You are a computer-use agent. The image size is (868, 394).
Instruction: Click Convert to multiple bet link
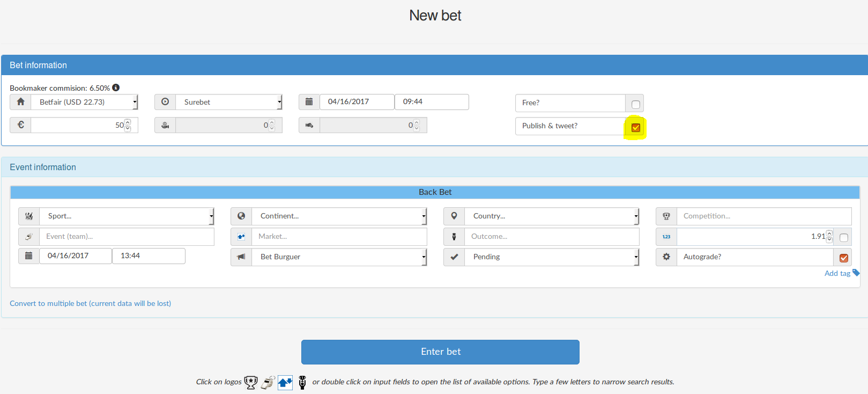90,303
